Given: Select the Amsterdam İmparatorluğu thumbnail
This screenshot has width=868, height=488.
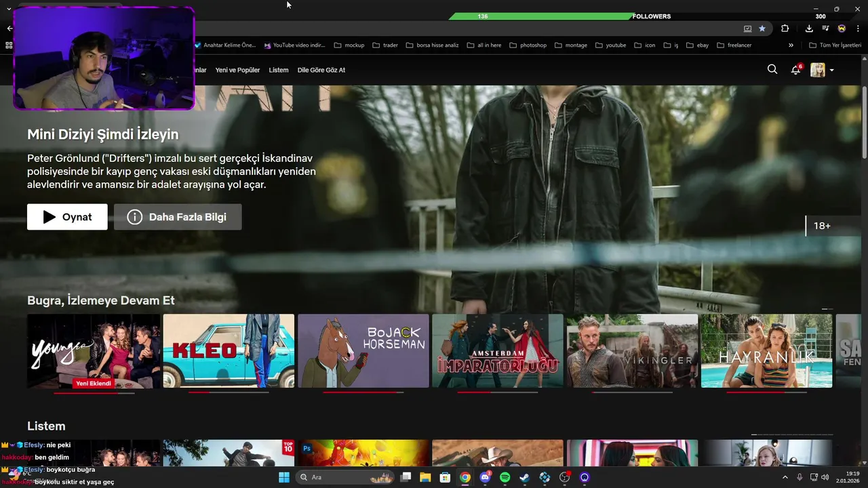Looking at the screenshot, I should [x=498, y=350].
